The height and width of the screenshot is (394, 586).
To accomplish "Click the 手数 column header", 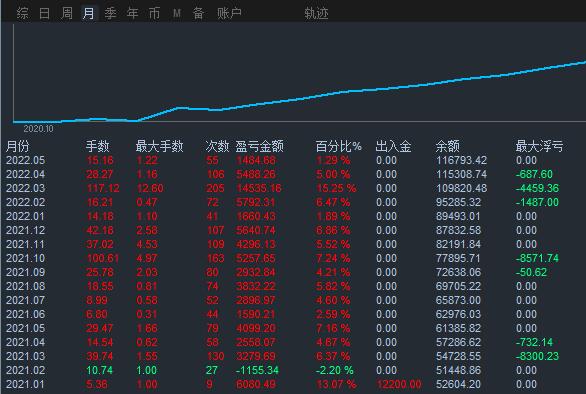I will tap(97, 146).
